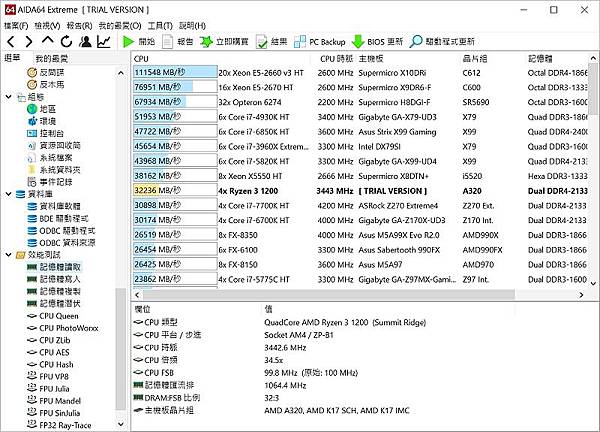The image size is (600, 432).
Task: Open the 說明(H) menu
Action: (192, 26)
